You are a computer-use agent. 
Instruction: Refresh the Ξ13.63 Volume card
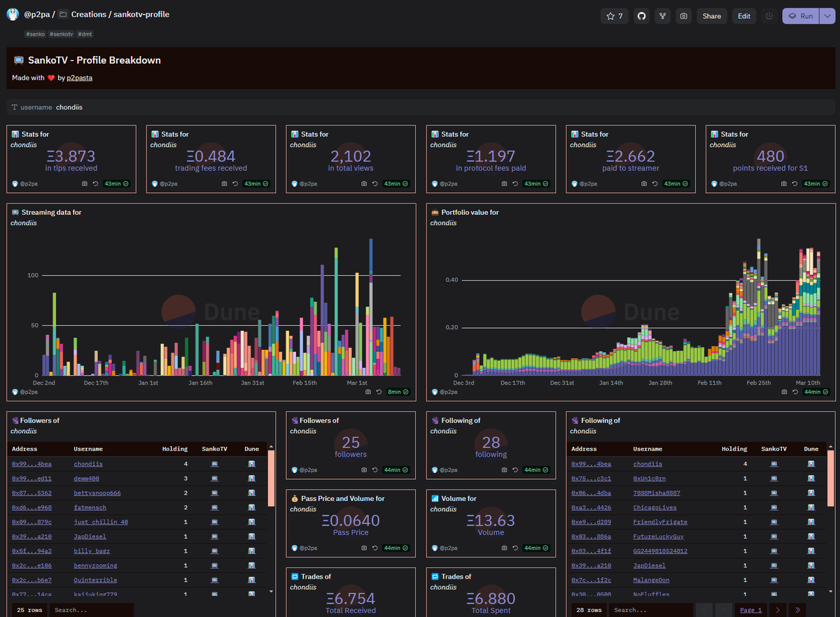coord(514,548)
